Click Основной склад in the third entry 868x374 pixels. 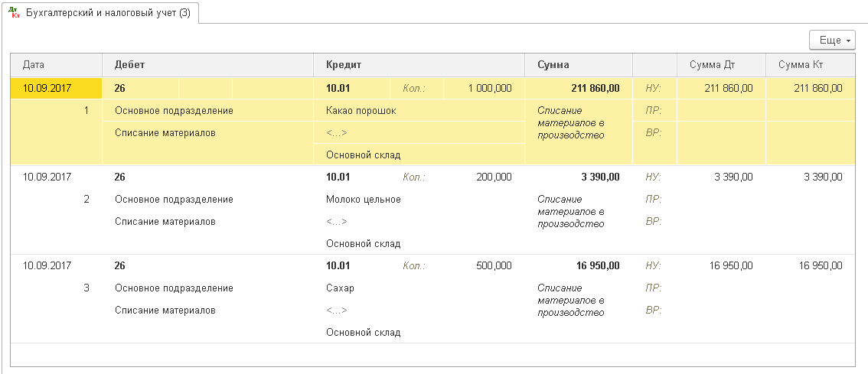pos(363,333)
